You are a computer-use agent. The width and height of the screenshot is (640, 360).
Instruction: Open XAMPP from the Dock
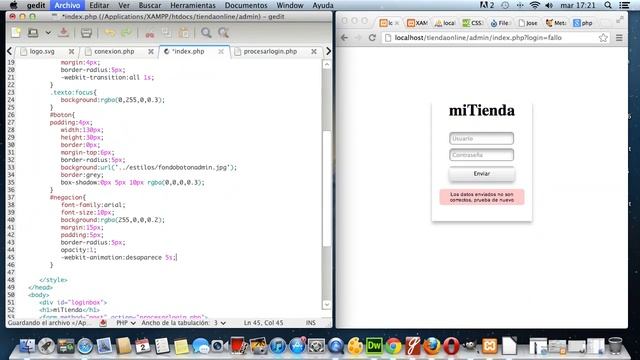coord(489,346)
